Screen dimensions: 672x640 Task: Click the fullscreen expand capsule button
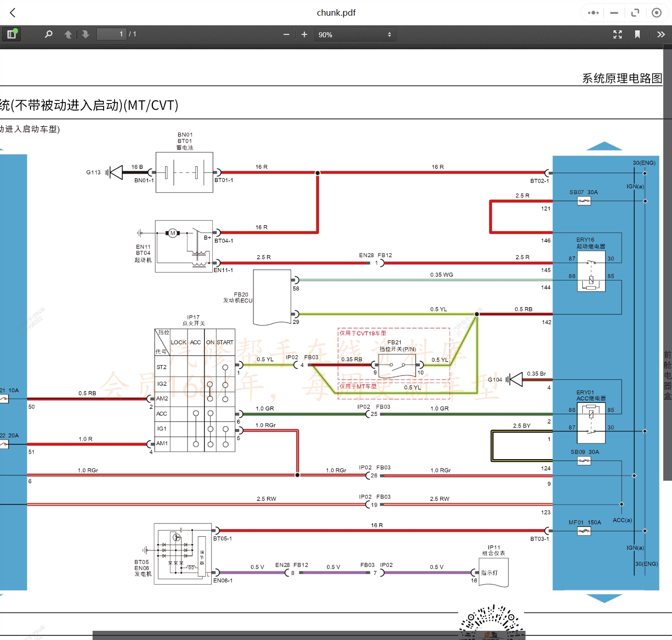[x=635, y=12]
